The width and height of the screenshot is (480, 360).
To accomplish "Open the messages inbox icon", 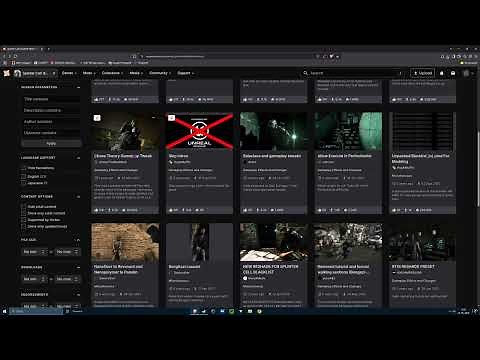I will (x=453, y=73).
